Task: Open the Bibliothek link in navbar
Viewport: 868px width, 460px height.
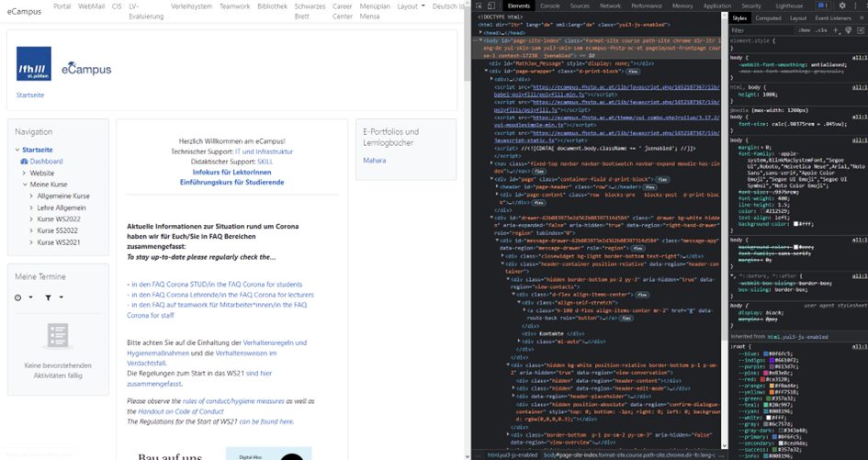Action: tap(273, 6)
